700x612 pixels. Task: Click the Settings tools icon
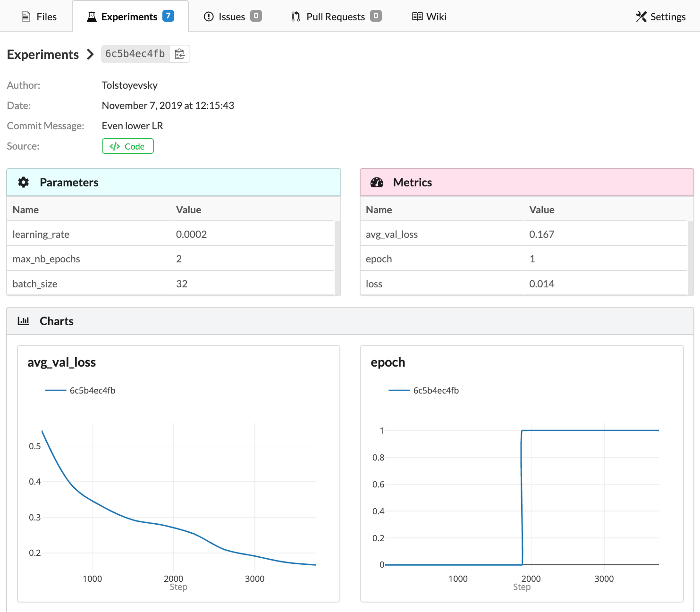(641, 17)
